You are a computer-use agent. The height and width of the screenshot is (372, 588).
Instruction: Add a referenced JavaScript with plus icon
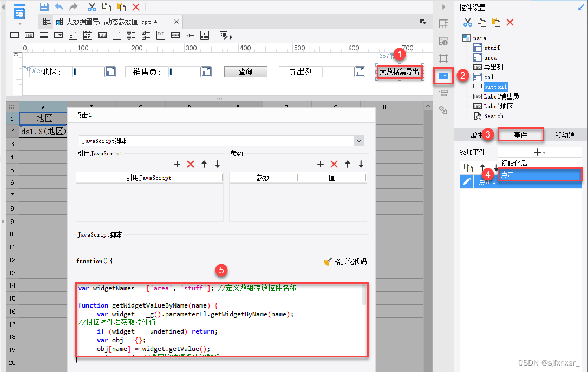click(177, 164)
